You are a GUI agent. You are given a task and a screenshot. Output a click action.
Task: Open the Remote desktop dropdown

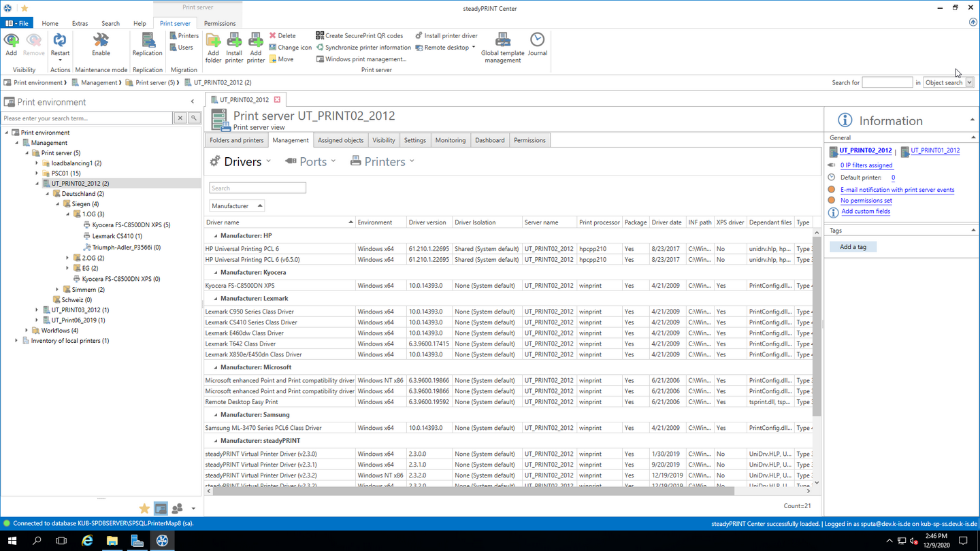tap(445, 48)
